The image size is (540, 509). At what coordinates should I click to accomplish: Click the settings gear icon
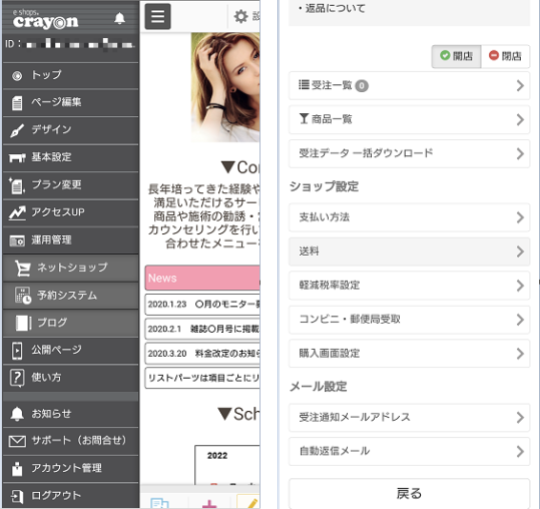pyautogui.click(x=241, y=16)
